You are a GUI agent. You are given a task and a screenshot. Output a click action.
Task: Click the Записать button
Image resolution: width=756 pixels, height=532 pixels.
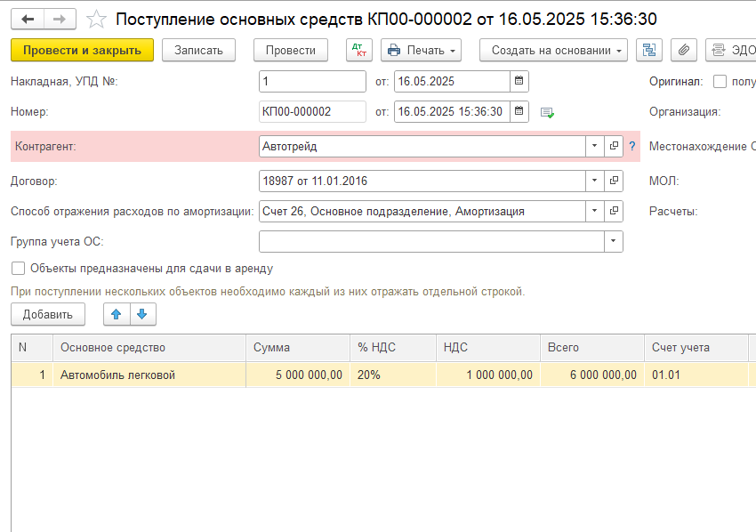pos(198,50)
